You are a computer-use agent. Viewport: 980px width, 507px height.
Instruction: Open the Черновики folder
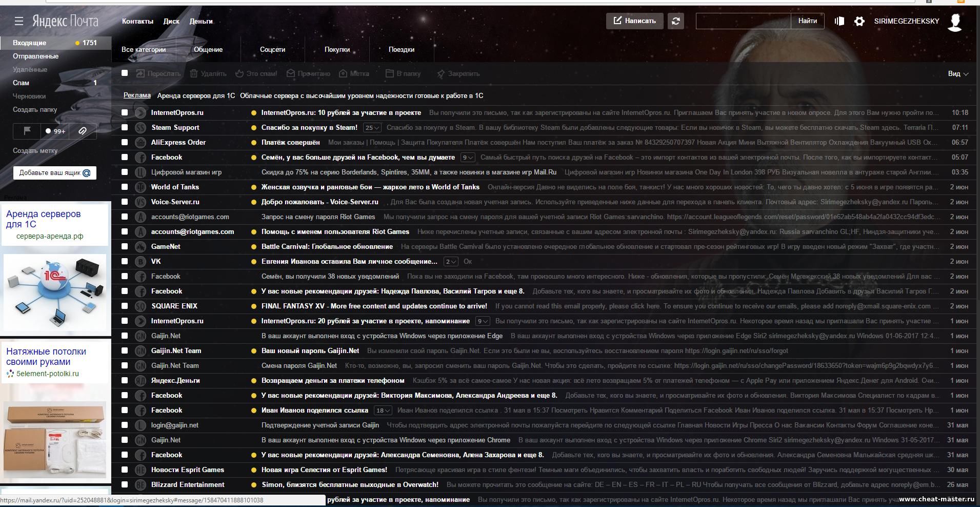29,96
